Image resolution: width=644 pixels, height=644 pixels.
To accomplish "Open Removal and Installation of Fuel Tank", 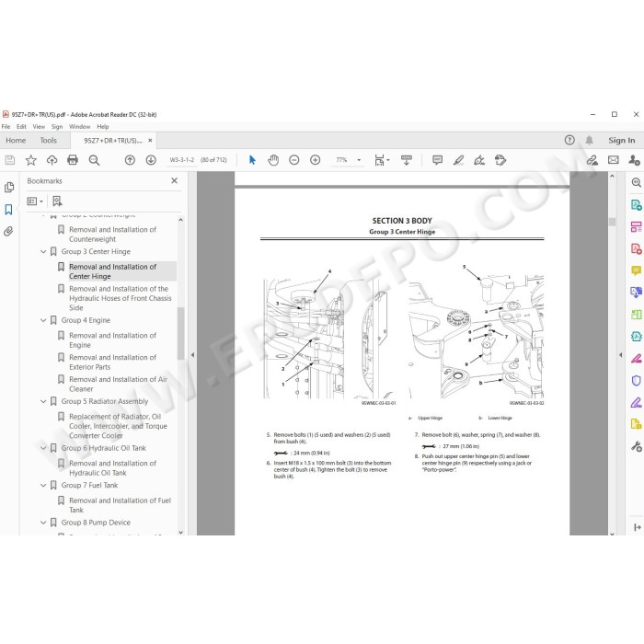I will (120, 505).
